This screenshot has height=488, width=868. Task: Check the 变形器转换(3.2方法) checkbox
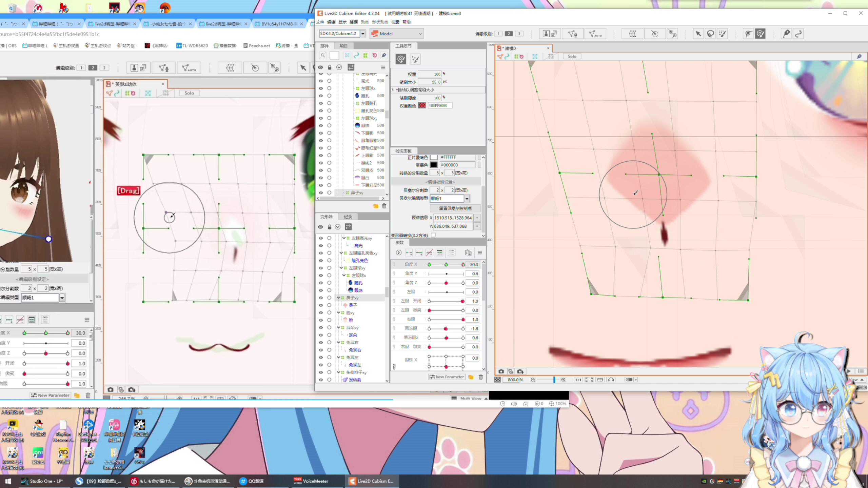pyautogui.click(x=433, y=235)
